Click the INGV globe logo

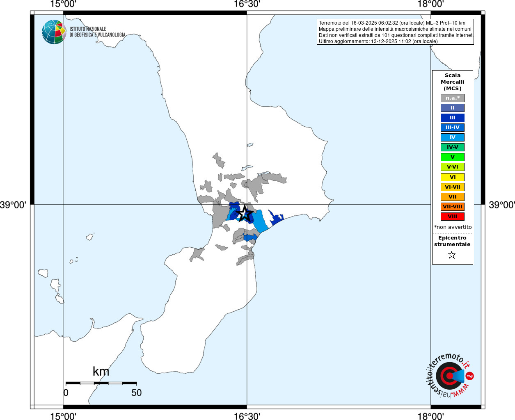point(54,32)
